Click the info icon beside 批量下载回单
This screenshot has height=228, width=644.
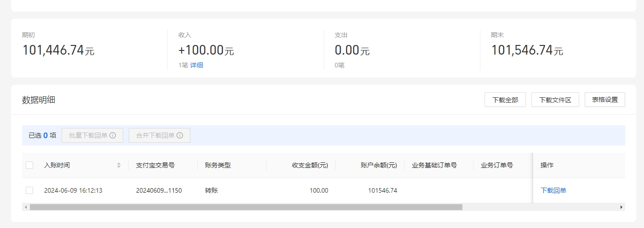[x=113, y=135]
